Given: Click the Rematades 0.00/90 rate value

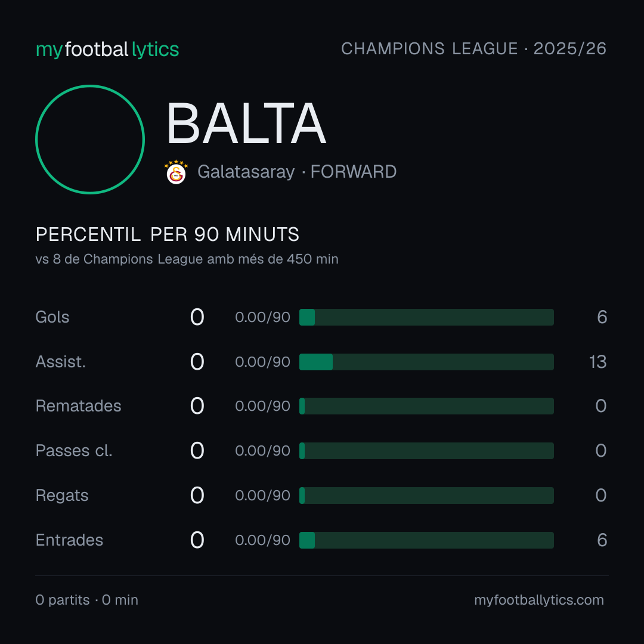Looking at the screenshot, I should click(262, 406).
